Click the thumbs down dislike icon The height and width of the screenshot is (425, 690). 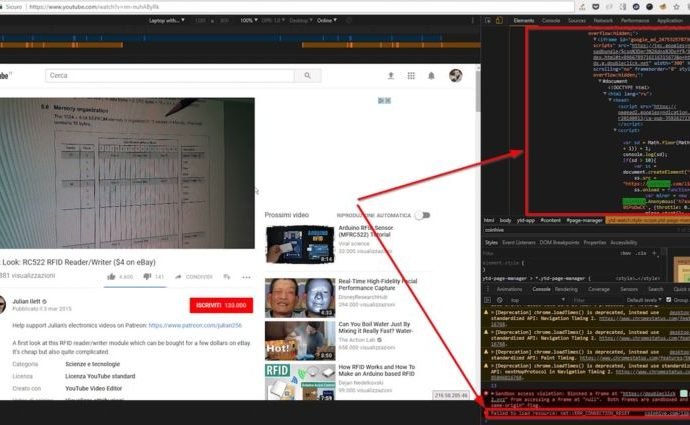click(147, 277)
